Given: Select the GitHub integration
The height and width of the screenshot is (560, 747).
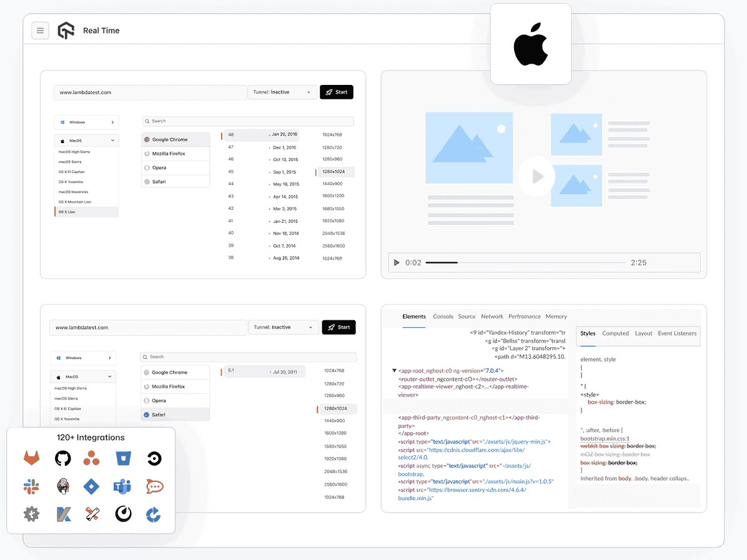Looking at the screenshot, I should (x=62, y=458).
